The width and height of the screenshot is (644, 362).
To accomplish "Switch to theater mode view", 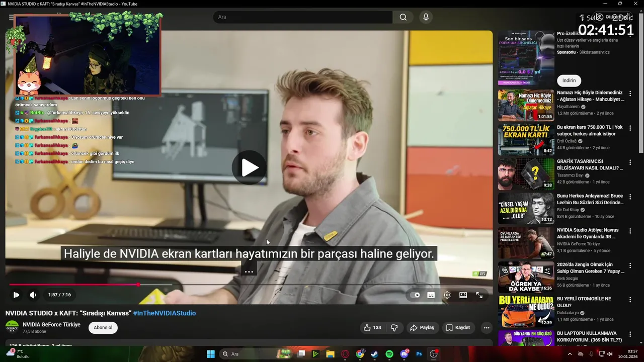I will 463,295.
